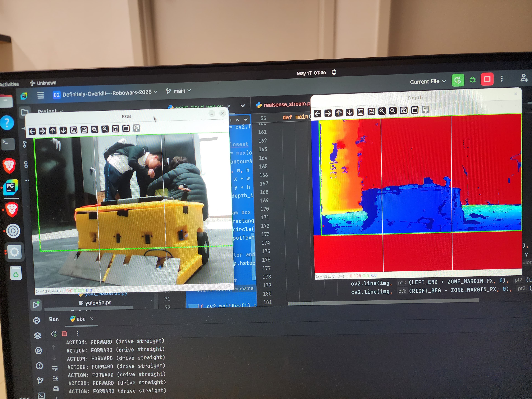Click the Activities button in the top bar
Viewport: 532px width, 399px height.
tap(9, 84)
